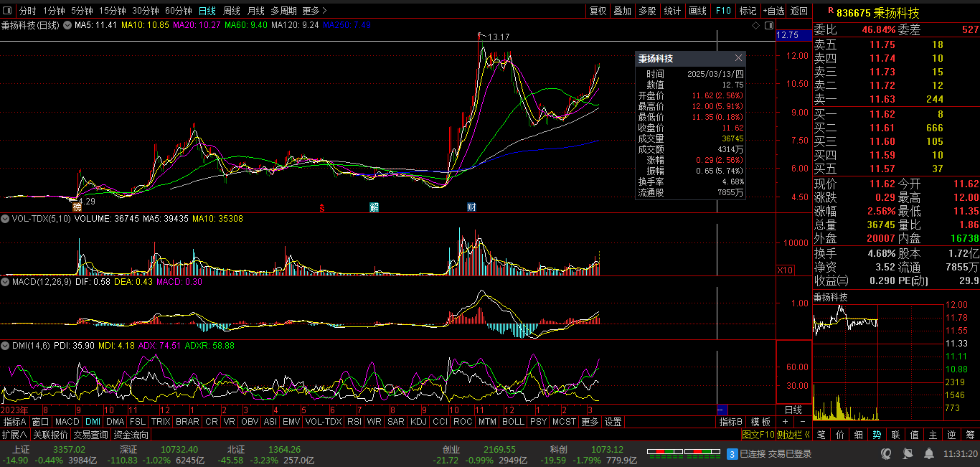This screenshot has width=980, height=467.
Task: Open 关联报价 related quotes
Action: point(50,435)
